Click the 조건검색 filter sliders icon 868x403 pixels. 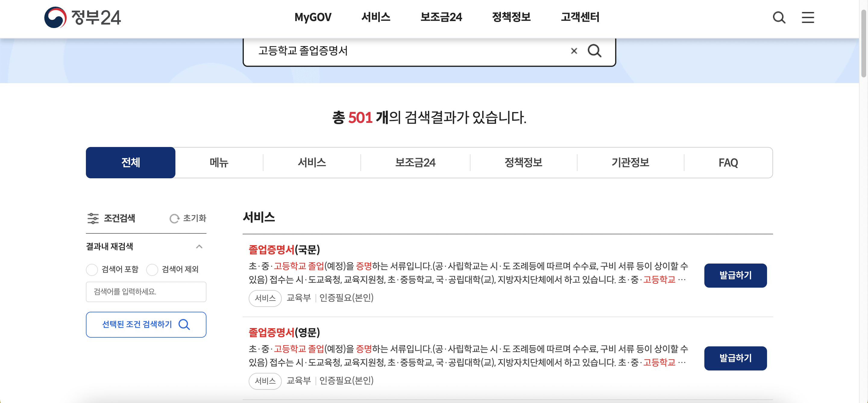click(93, 218)
